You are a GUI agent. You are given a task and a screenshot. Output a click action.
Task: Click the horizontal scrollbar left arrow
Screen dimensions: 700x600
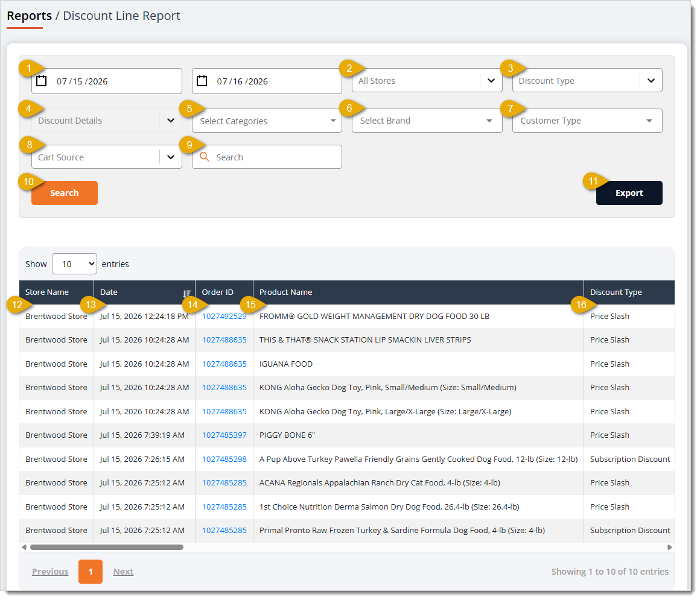pyautogui.click(x=24, y=547)
